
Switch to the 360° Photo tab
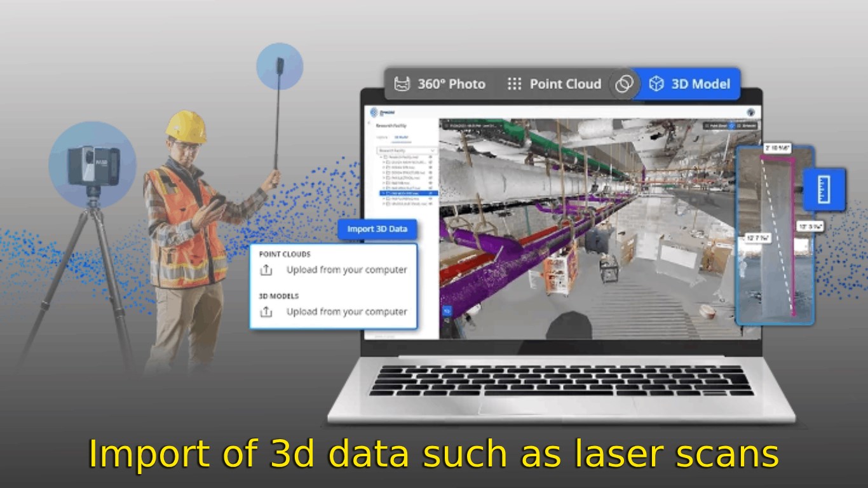tap(439, 84)
